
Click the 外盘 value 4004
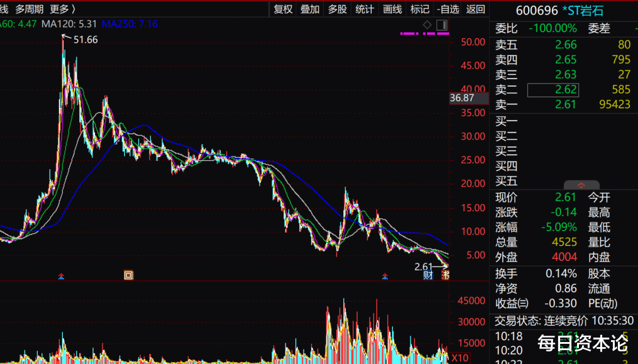[564, 257]
